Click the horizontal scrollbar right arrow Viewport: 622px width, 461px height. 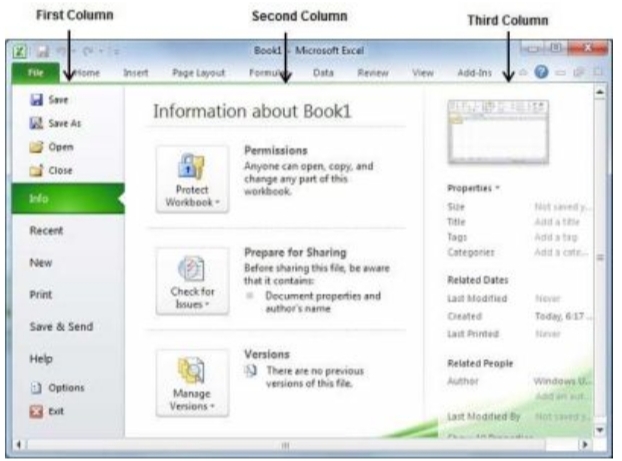pyautogui.click(x=584, y=445)
